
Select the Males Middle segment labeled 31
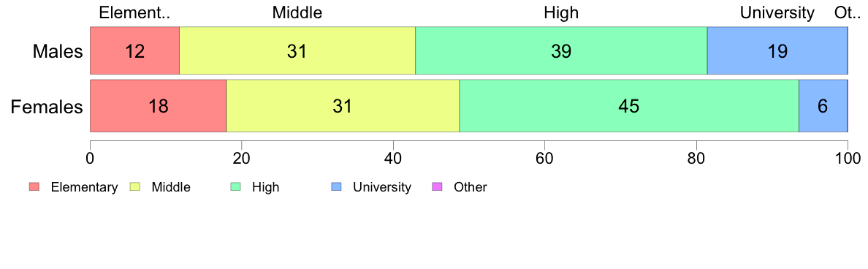297,50
